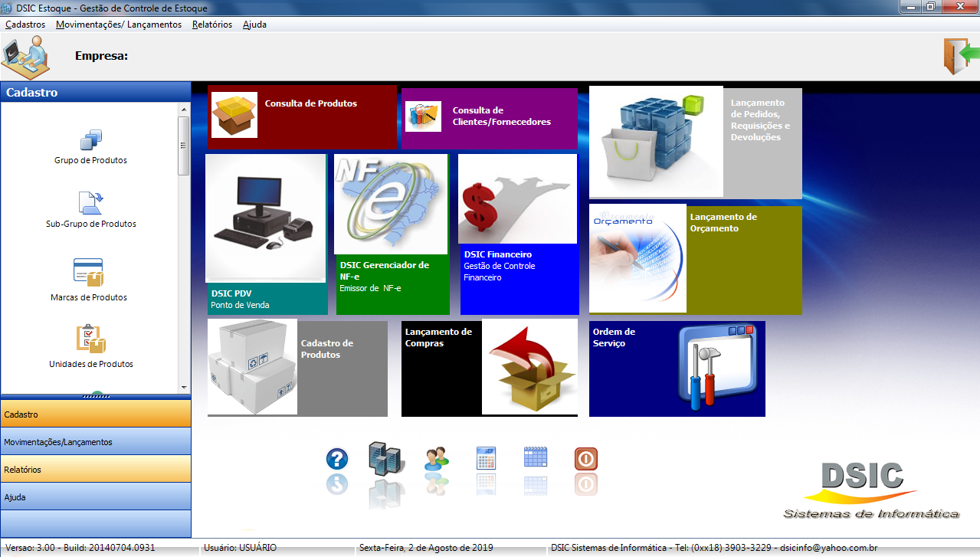The width and height of the screenshot is (980, 557).
Task: Open Cadastro de Produtos tile
Action: pos(297,368)
